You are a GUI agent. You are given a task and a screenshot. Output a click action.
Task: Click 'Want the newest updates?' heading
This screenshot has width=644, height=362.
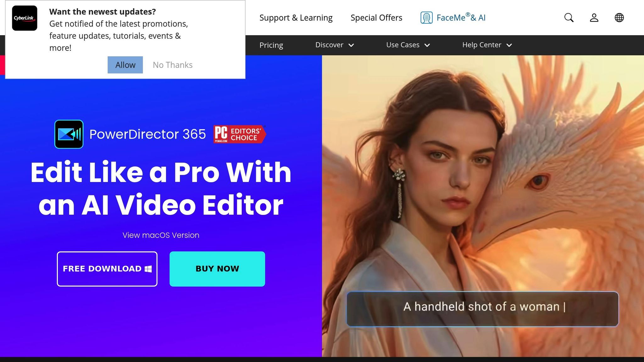point(103,12)
